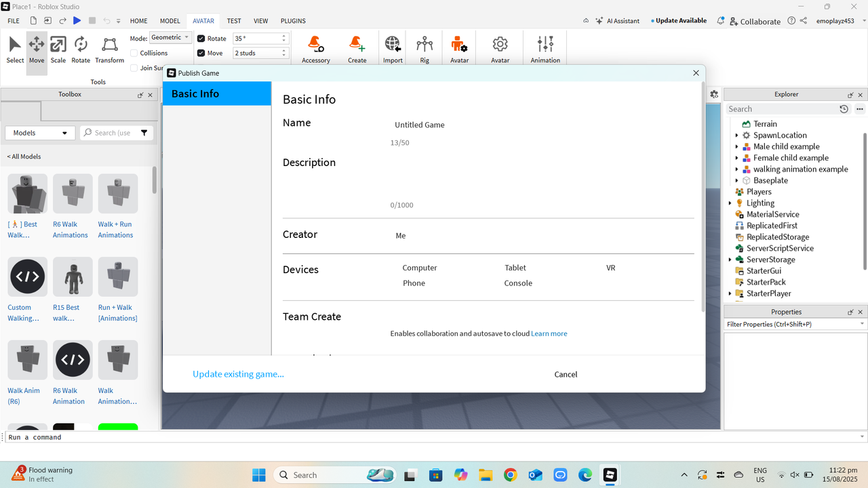Switch to the MODEL tab

click(x=170, y=21)
